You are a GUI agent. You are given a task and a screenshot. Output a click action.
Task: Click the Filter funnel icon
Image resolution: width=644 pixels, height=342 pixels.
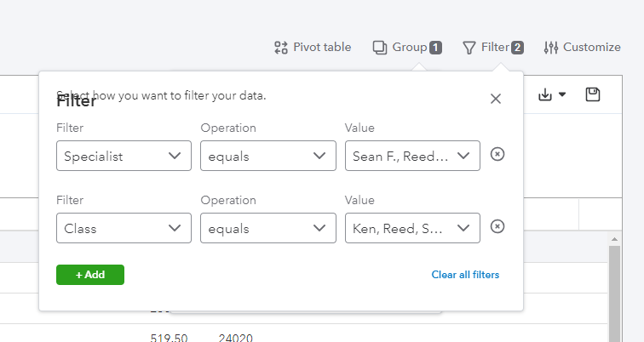[x=469, y=48]
